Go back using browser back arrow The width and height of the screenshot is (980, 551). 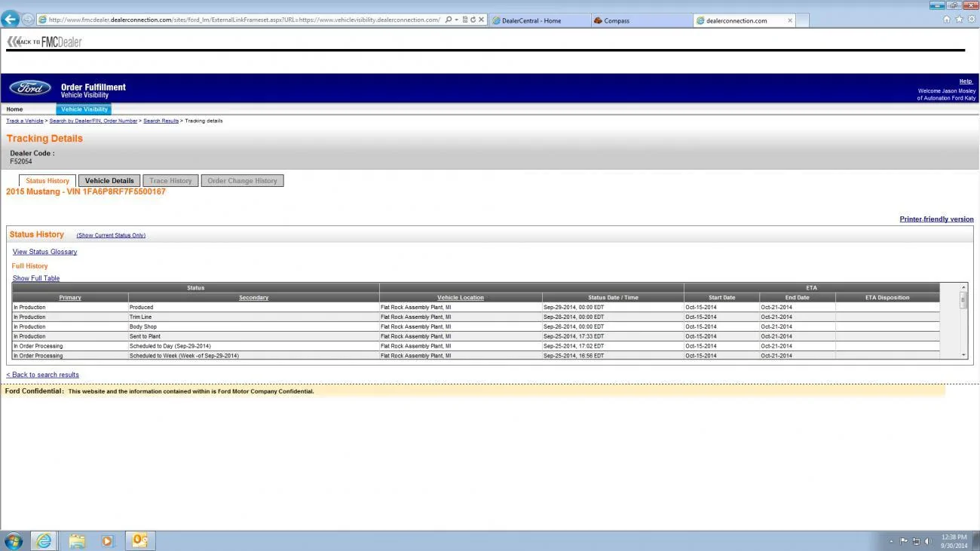[x=10, y=20]
